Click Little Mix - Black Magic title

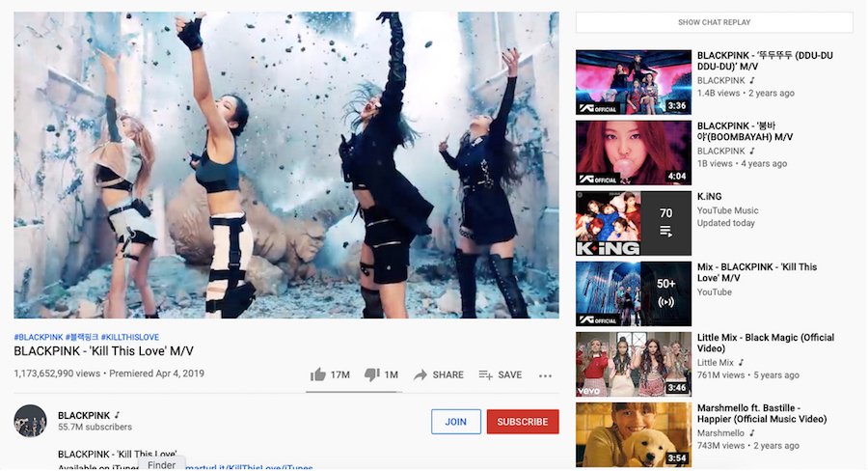766,343
